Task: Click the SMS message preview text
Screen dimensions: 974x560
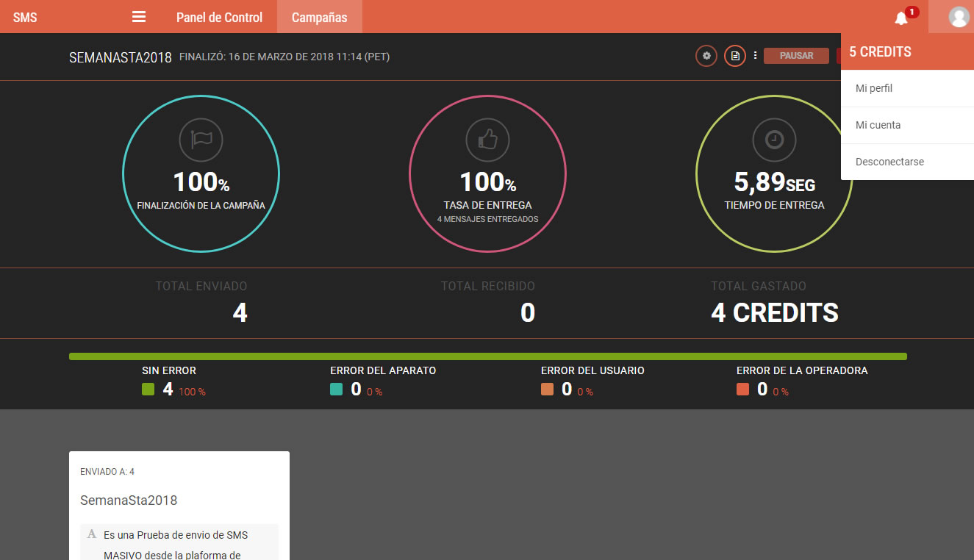Action: pyautogui.click(x=176, y=545)
